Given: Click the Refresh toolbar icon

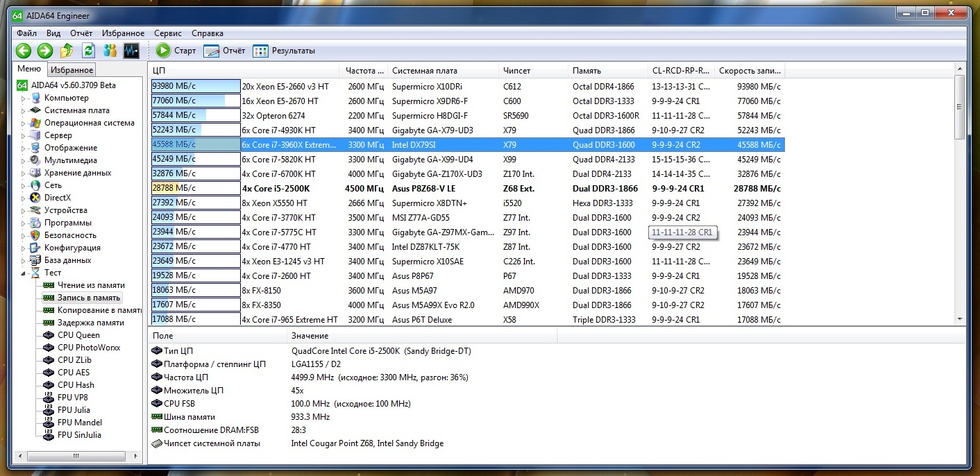Looking at the screenshot, I should tap(88, 50).
